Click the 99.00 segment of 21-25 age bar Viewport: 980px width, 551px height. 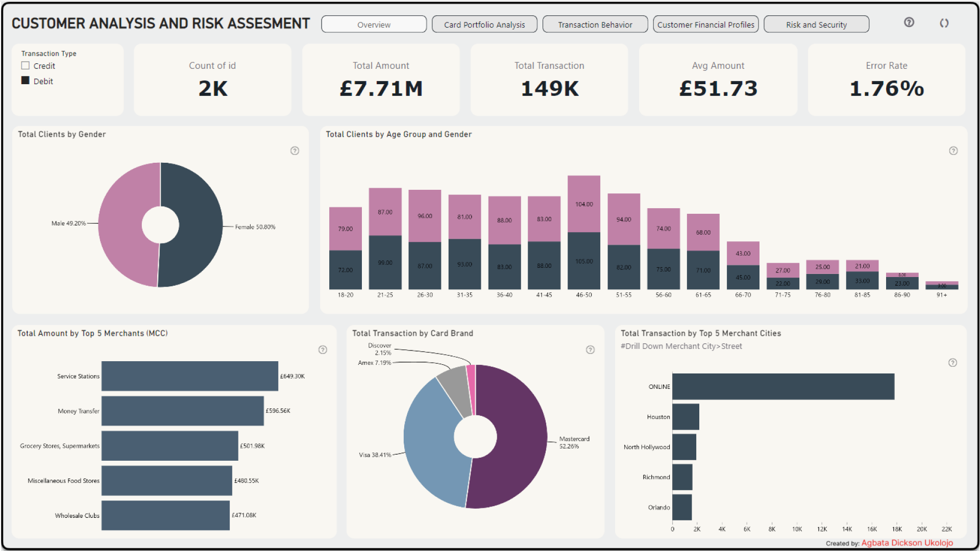(x=385, y=263)
